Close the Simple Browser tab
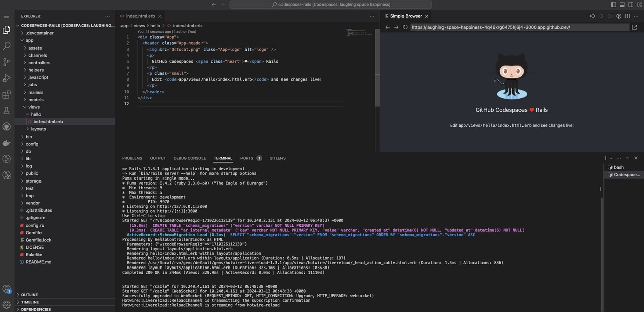 coord(427,16)
